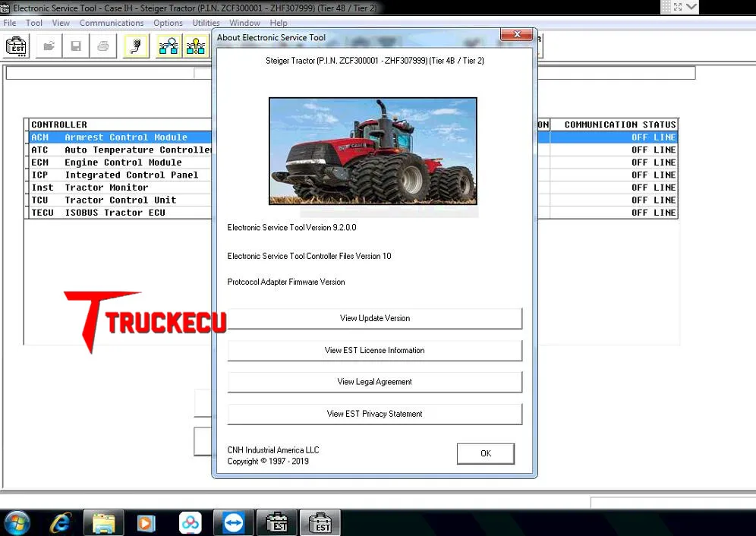Open the Baidu cloud taskbar icon
Screen dimensions: 756x536
click(191, 522)
